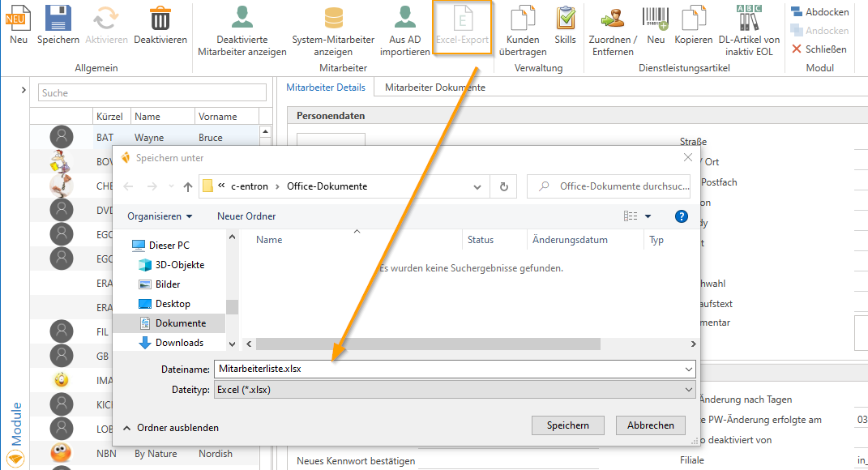
Task: Select the Mitarbeiter Details tab
Action: [x=327, y=88]
